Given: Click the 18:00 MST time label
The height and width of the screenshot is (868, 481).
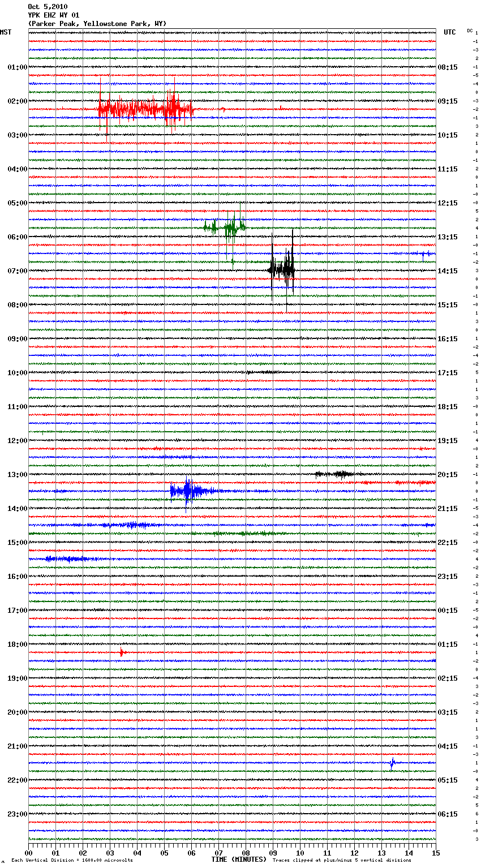Looking at the screenshot, I should tap(18, 644).
